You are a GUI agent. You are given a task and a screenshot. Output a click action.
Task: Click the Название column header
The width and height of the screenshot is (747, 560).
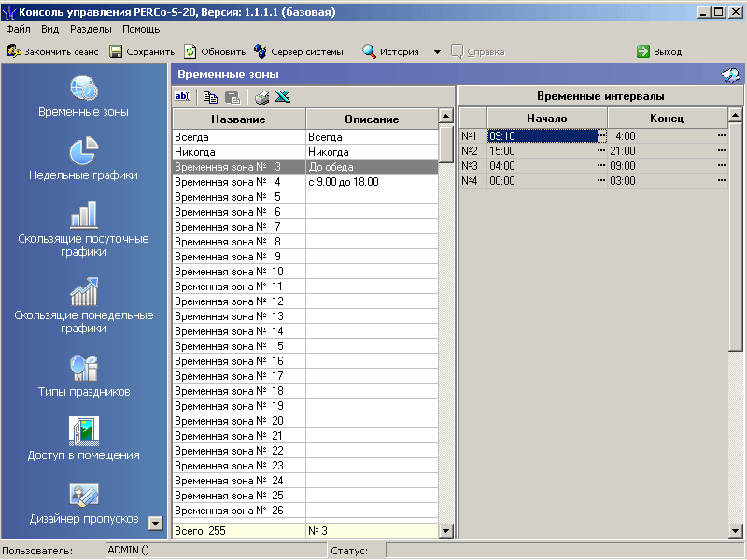[x=239, y=119]
